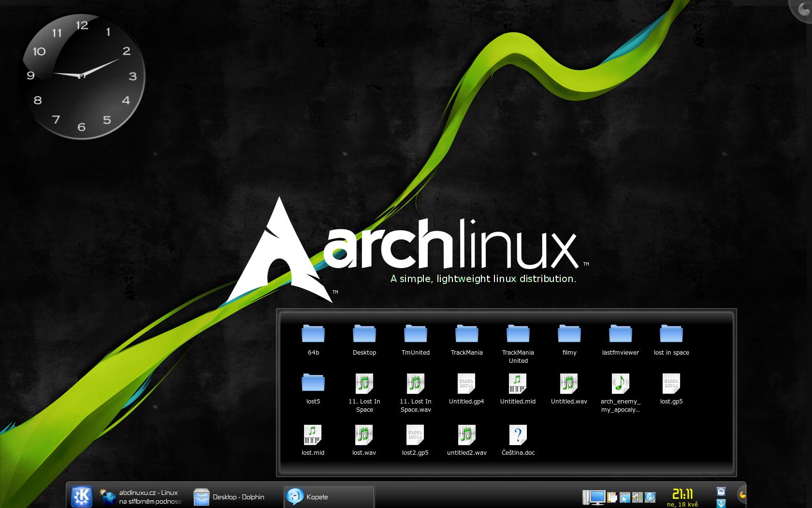Click the date text 'ne, 18 kvě'

[682, 504]
